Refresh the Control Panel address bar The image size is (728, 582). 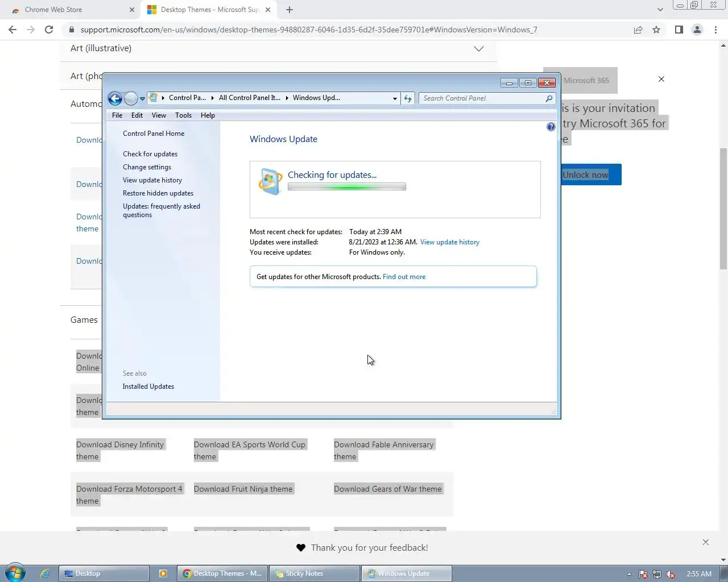(x=408, y=98)
